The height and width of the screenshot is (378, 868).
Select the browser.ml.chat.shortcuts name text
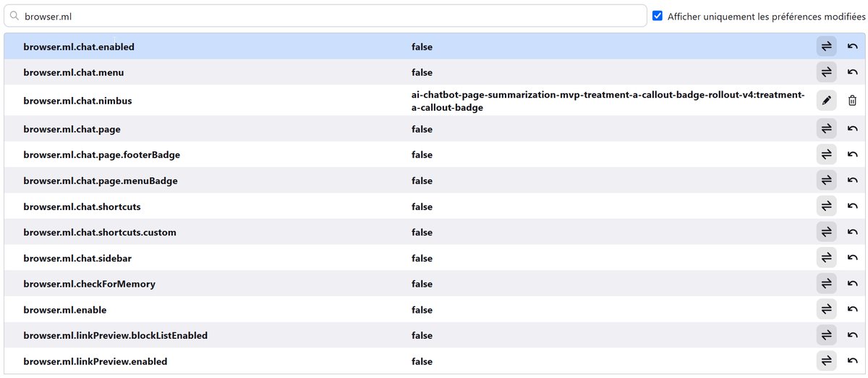tap(82, 206)
